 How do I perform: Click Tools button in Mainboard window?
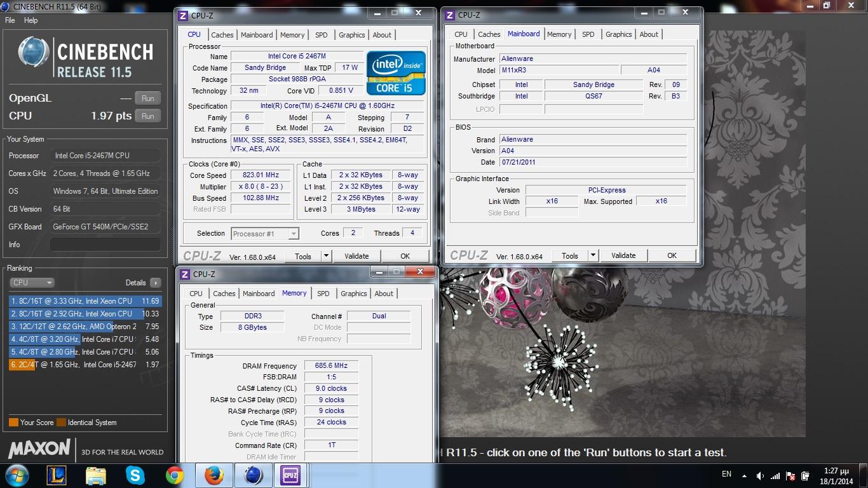point(570,255)
